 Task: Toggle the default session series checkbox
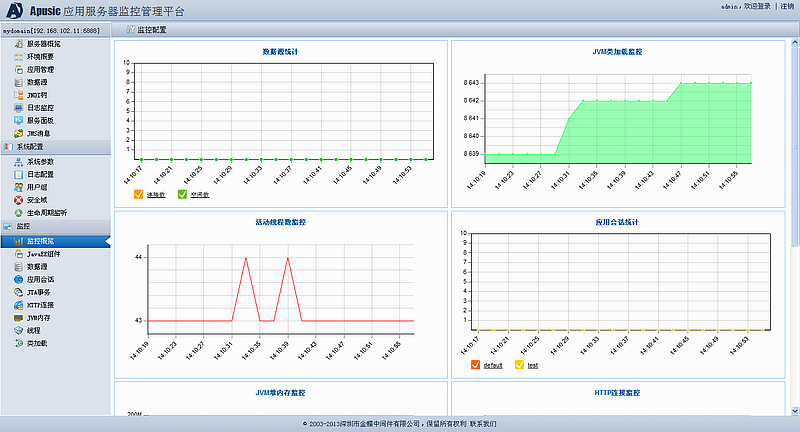tap(476, 365)
